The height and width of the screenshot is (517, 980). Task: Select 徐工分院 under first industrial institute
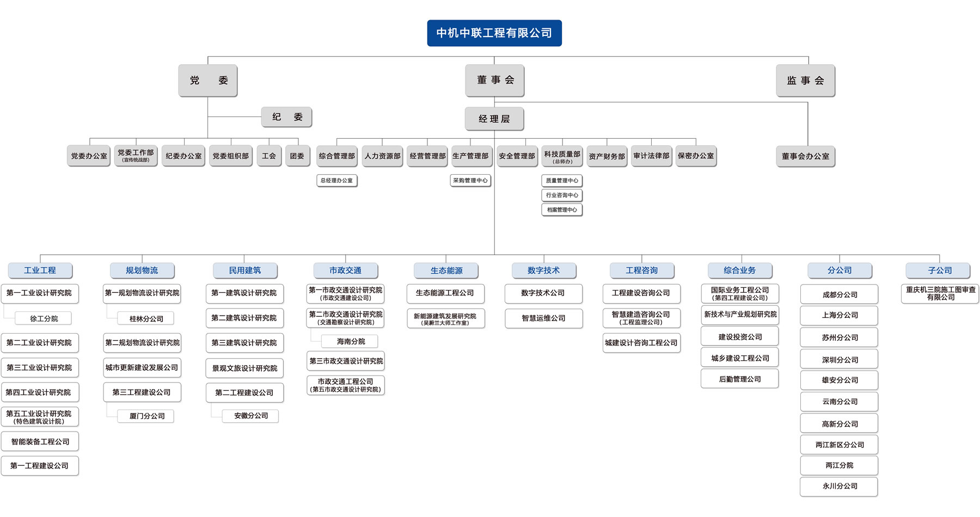(x=44, y=318)
